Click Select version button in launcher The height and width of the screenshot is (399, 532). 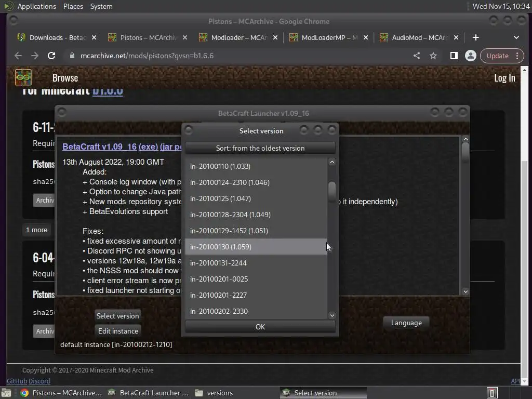tap(117, 316)
